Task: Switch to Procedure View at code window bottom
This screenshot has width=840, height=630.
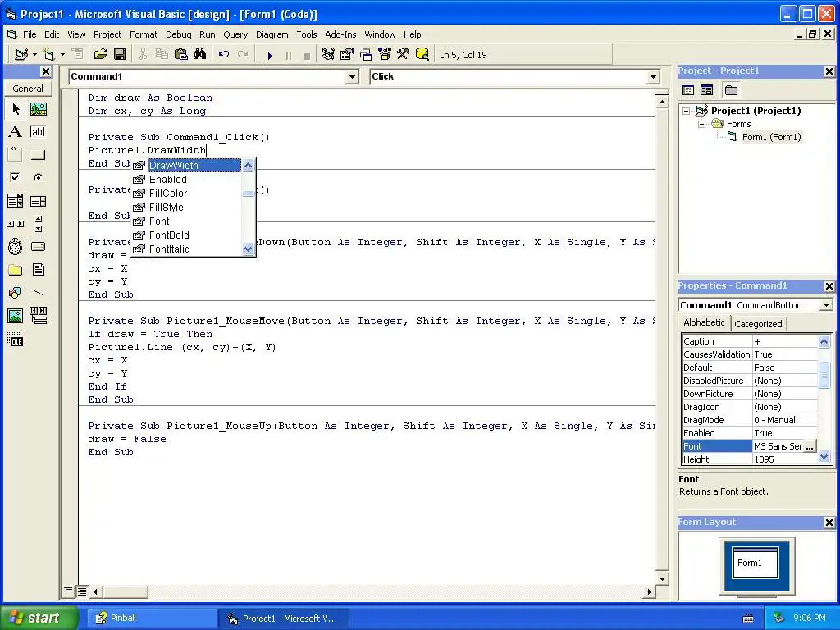Action: (x=68, y=591)
